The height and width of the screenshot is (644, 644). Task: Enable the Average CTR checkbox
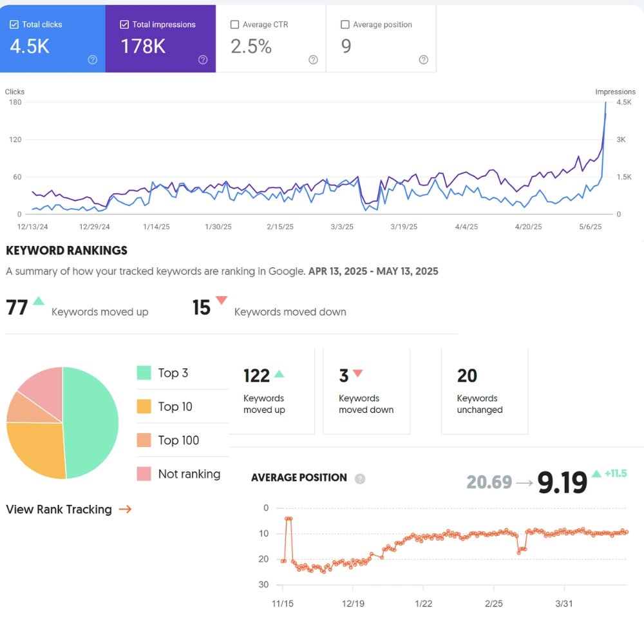pyautogui.click(x=234, y=24)
